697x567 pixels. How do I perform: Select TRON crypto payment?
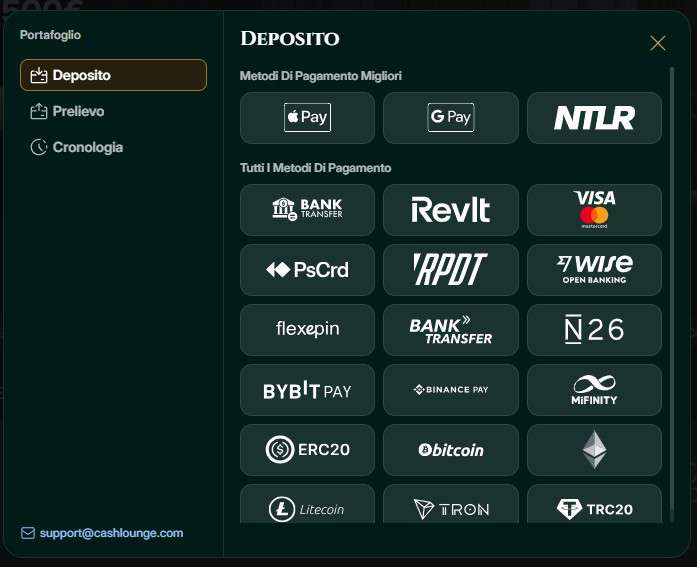tap(451, 503)
